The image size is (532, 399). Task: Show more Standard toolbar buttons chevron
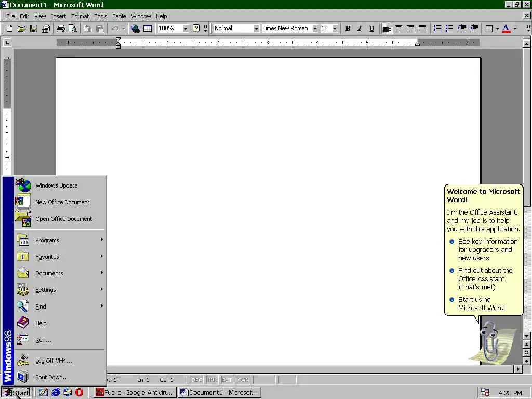205,29
